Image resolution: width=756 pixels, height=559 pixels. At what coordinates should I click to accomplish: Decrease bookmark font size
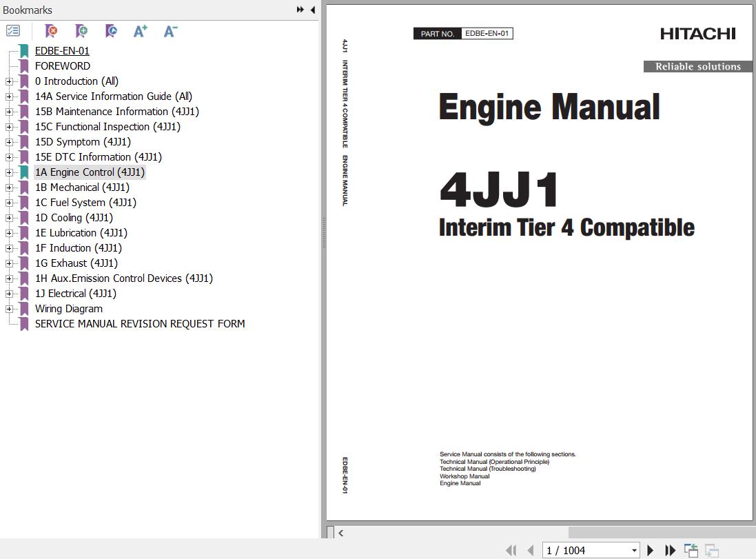pyautogui.click(x=170, y=31)
